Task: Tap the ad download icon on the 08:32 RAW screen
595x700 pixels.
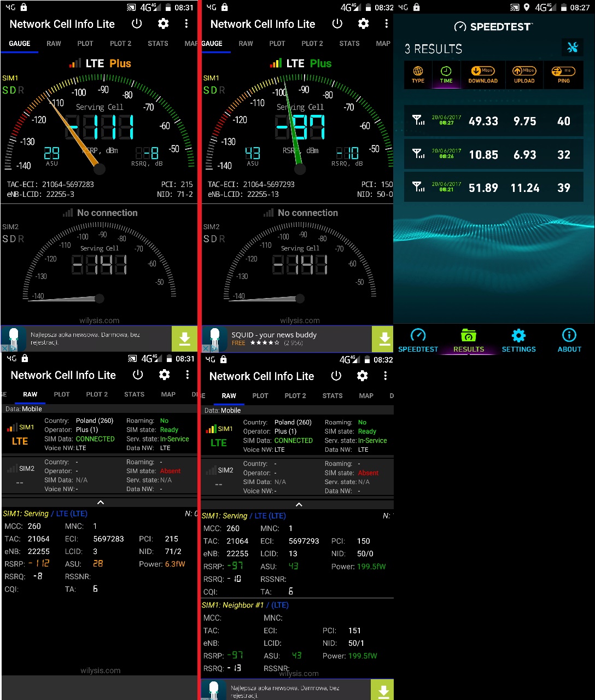Action: pos(383,690)
